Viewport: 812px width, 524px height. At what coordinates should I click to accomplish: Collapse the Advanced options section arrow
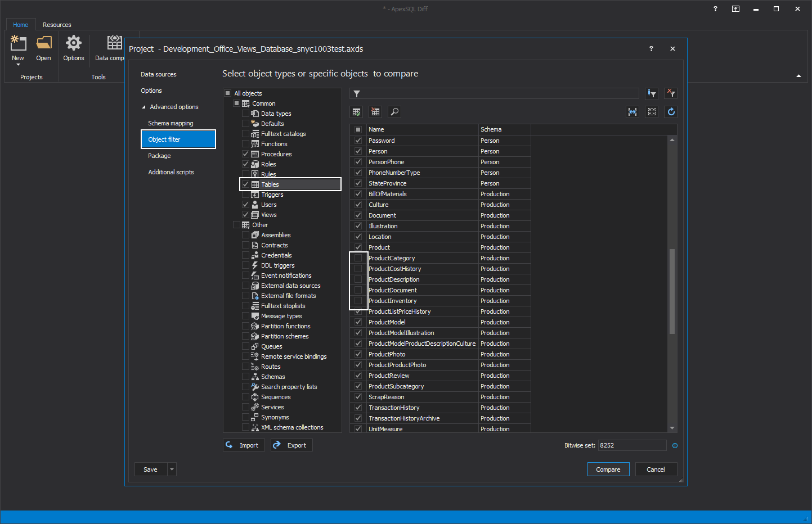(143, 107)
